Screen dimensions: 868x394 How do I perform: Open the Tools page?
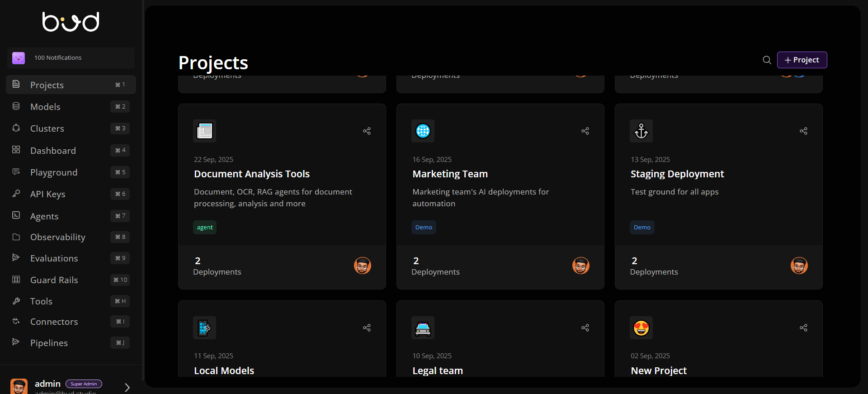pyautogui.click(x=71, y=301)
